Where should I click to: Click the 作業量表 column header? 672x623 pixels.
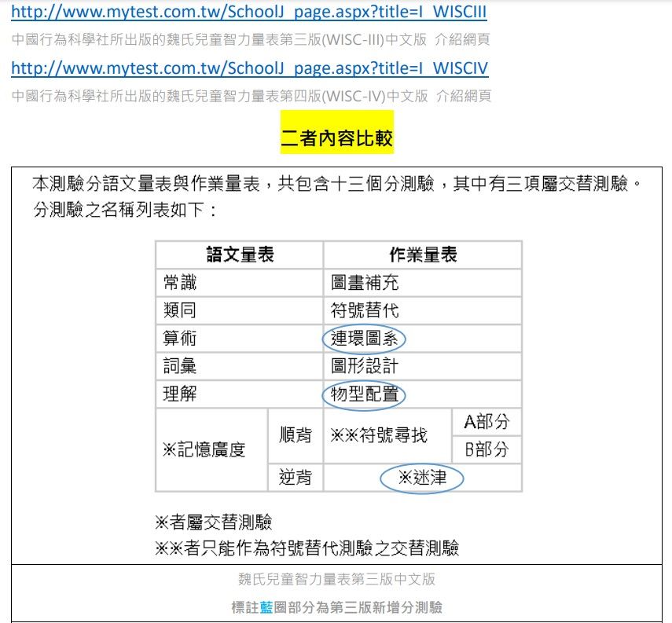(x=422, y=255)
